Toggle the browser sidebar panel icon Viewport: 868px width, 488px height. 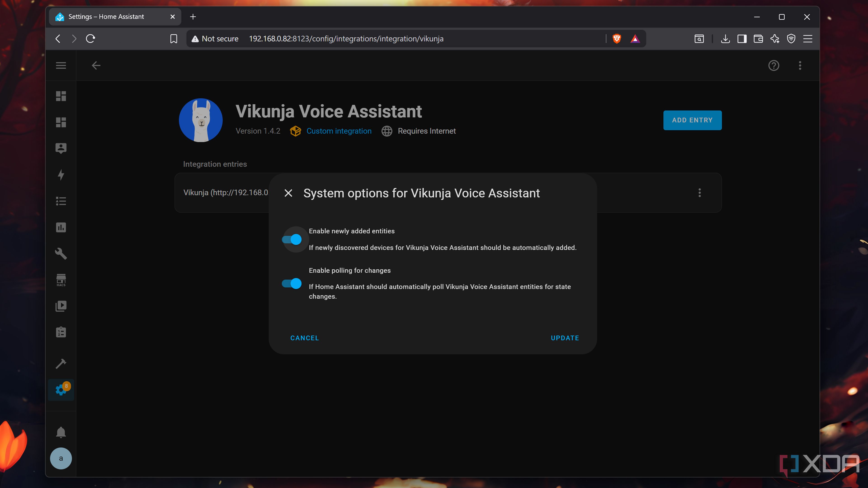742,39
